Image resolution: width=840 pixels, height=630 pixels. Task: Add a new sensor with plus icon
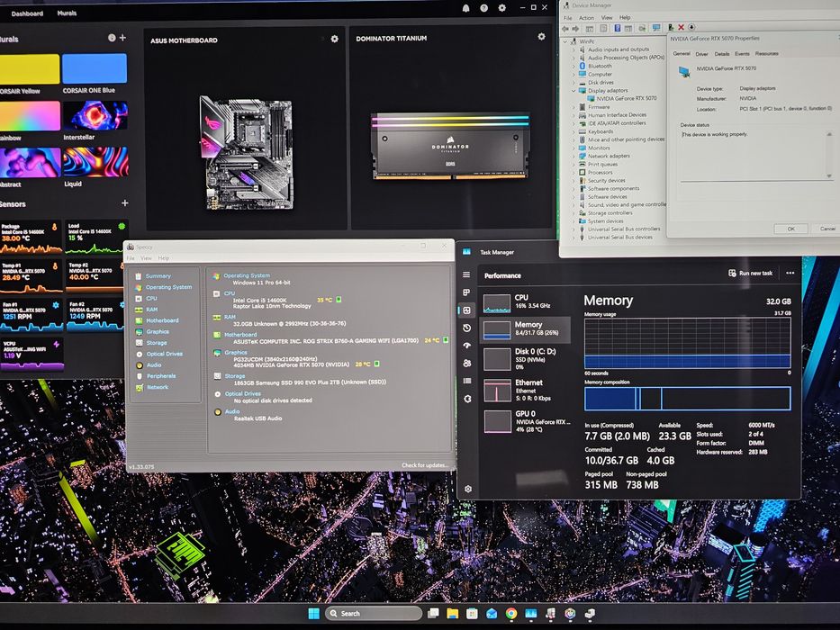click(x=125, y=203)
